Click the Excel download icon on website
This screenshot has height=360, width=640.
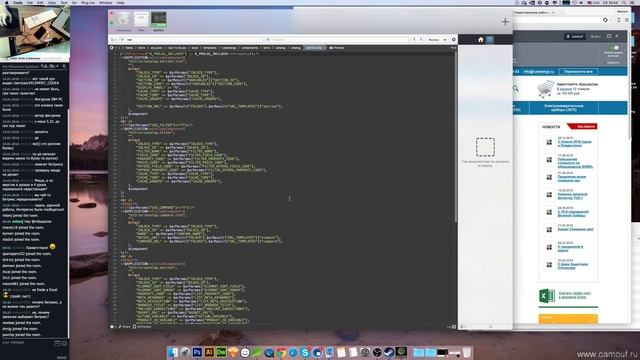[x=547, y=296]
